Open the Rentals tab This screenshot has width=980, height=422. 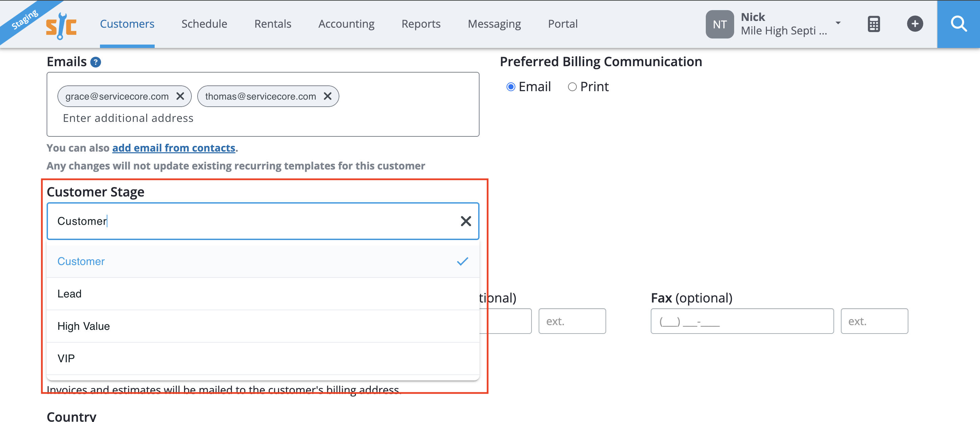tap(273, 24)
